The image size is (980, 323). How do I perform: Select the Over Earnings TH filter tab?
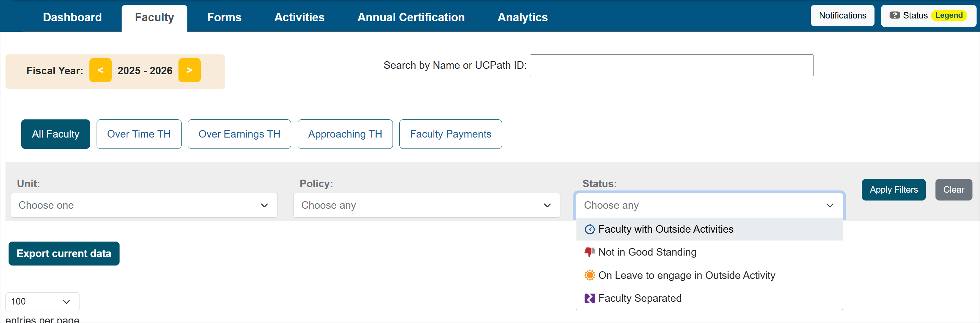239,134
